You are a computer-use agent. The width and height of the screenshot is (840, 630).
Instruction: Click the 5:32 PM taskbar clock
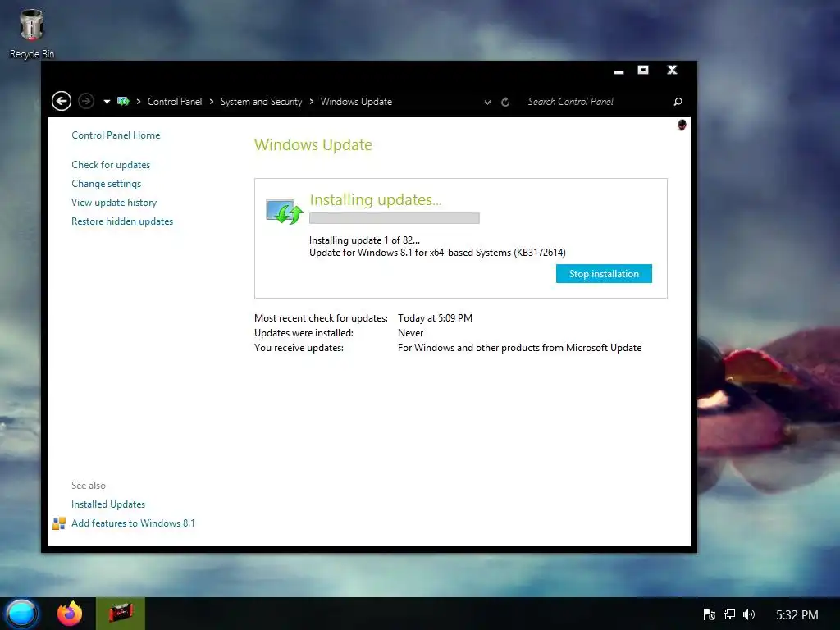tap(797, 615)
